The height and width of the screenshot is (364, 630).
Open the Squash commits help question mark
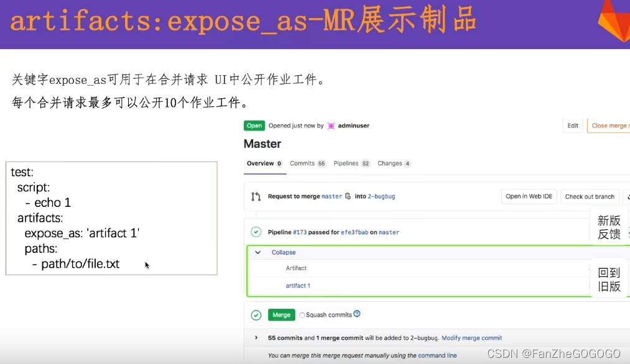356,314
